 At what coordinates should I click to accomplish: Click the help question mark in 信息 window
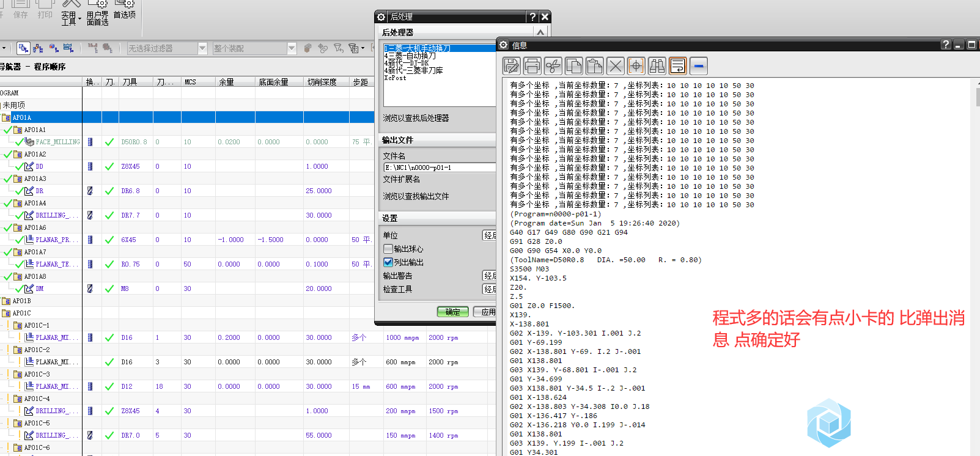(946, 45)
